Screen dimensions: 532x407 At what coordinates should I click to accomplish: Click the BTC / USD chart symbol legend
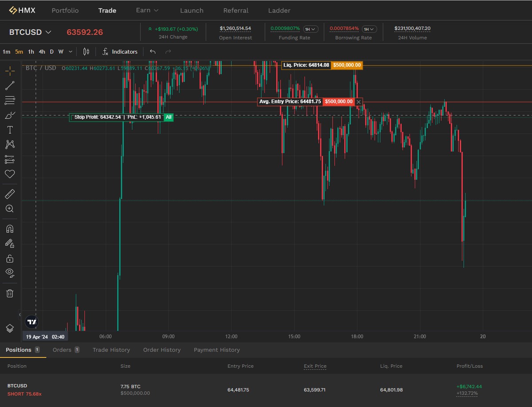coord(41,68)
